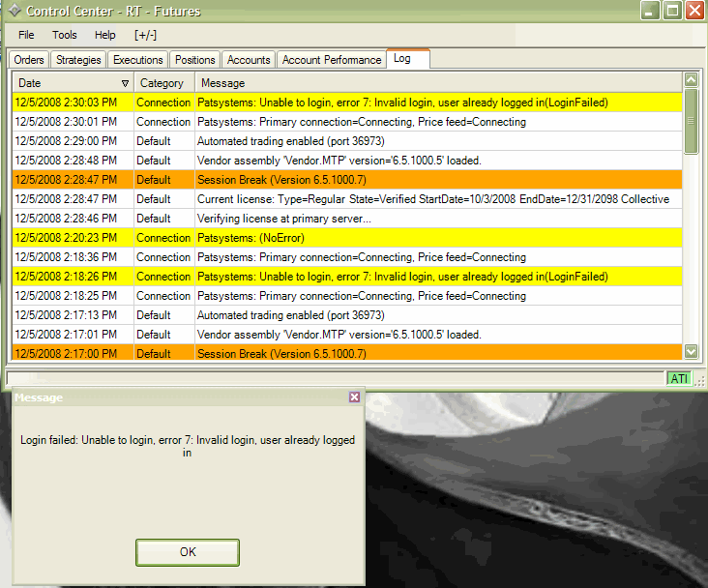Image resolution: width=708 pixels, height=588 pixels.
Task: Click the Message column header
Action: click(x=438, y=83)
